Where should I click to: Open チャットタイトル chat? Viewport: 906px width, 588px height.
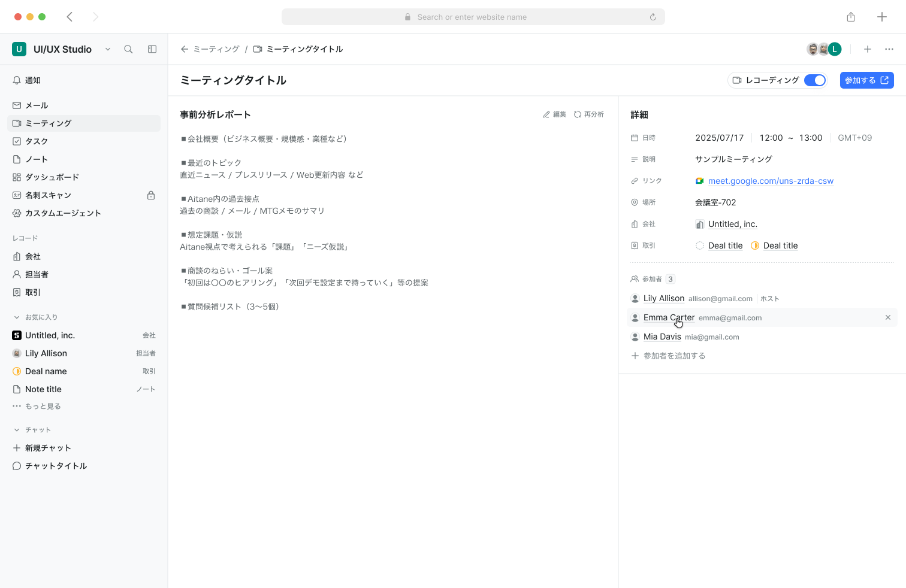(84, 466)
